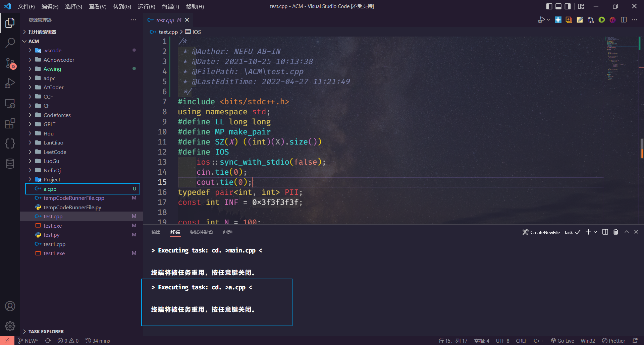Open the Source Control view
644x345 pixels.
pos(10,63)
